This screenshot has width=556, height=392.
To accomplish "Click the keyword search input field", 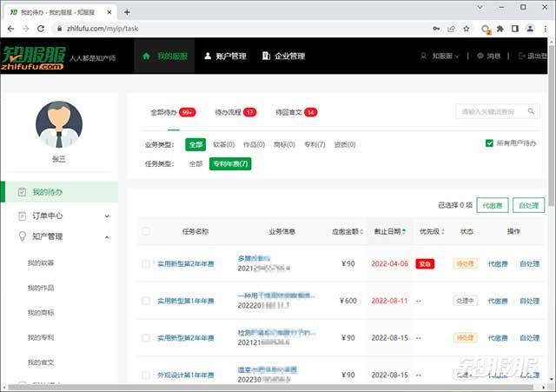I will (491, 112).
